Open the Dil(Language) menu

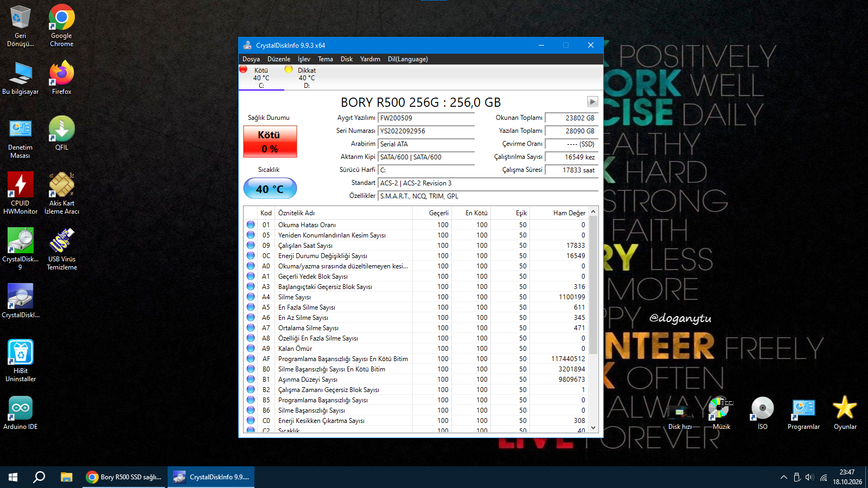click(407, 59)
